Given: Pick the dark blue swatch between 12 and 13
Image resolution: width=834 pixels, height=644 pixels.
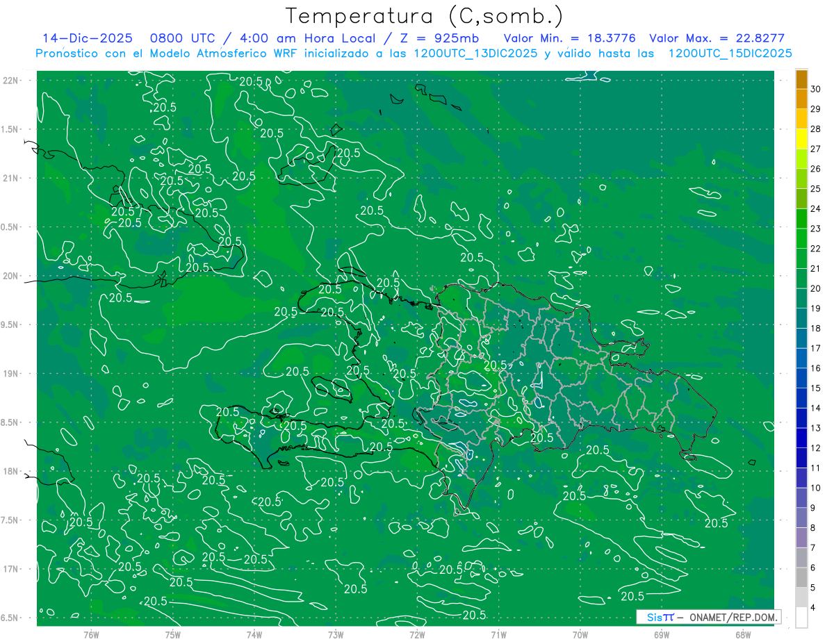Looking at the screenshot, I should coord(801,438).
